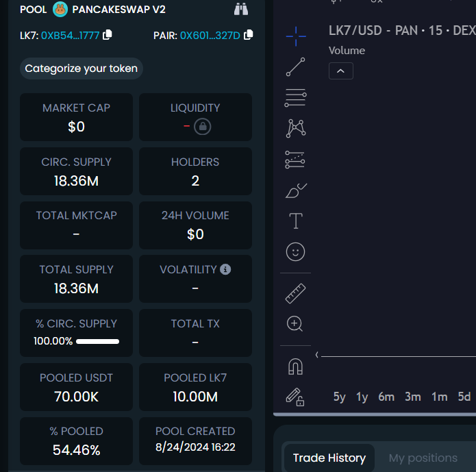The width and height of the screenshot is (476, 472).
Task: Click the LK7/USD chart title
Action: coord(402,30)
